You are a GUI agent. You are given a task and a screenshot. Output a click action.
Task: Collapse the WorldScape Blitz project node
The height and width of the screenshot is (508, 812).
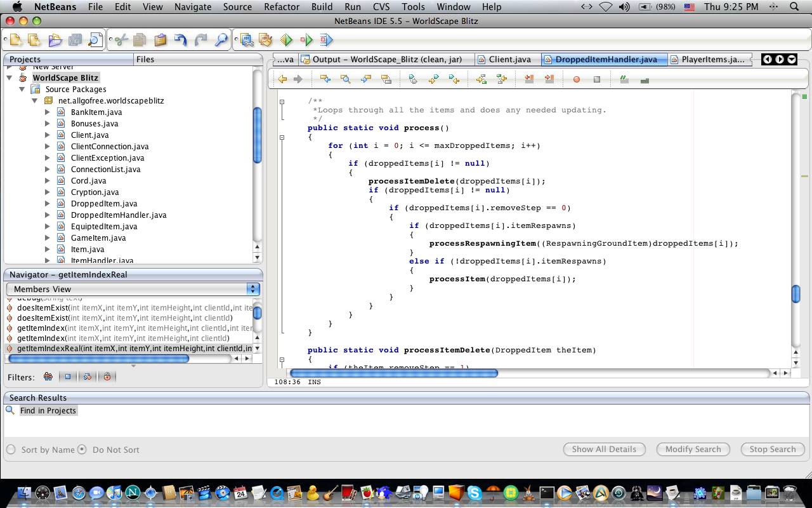(10, 77)
